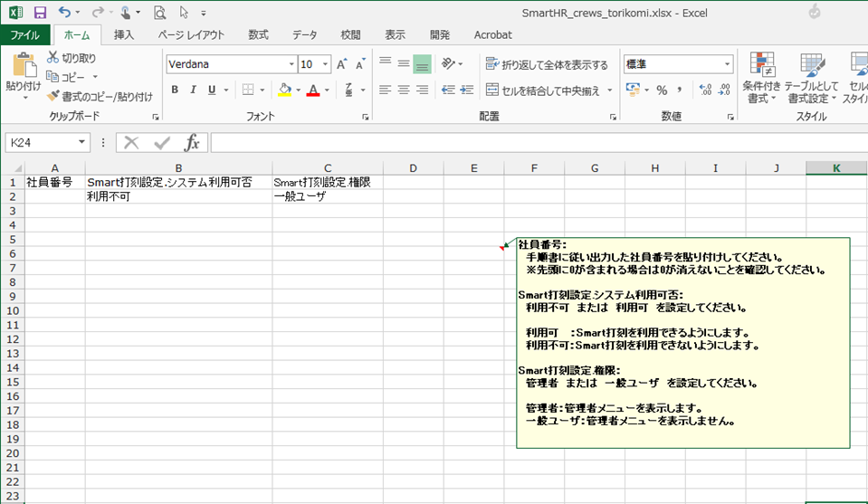This screenshot has width=868, height=504.
Task: Decrease decimal places
Action: pos(724,90)
